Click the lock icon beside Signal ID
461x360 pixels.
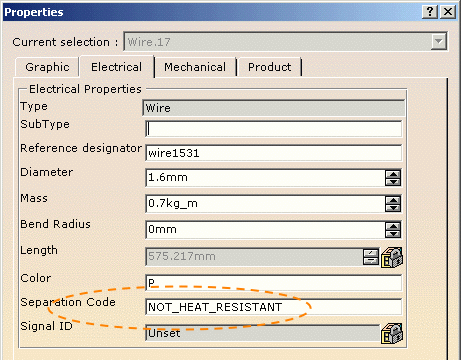click(392, 333)
